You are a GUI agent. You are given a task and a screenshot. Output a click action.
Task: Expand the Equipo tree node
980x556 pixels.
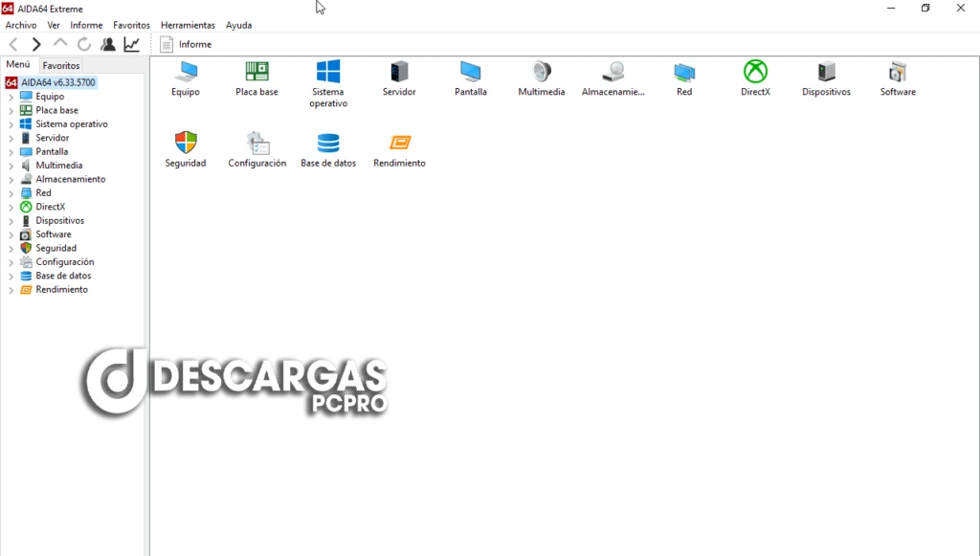pos(11,97)
